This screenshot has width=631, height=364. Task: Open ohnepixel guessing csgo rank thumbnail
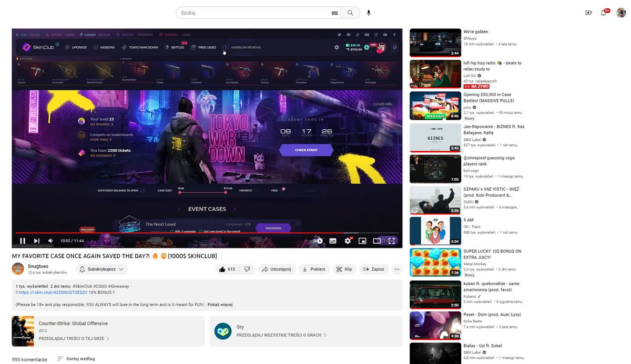435,169
